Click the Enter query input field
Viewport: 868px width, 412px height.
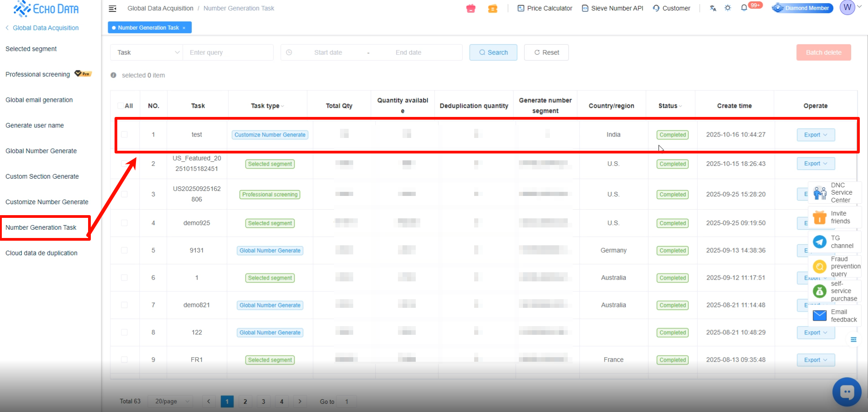pyautogui.click(x=228, y=53)
